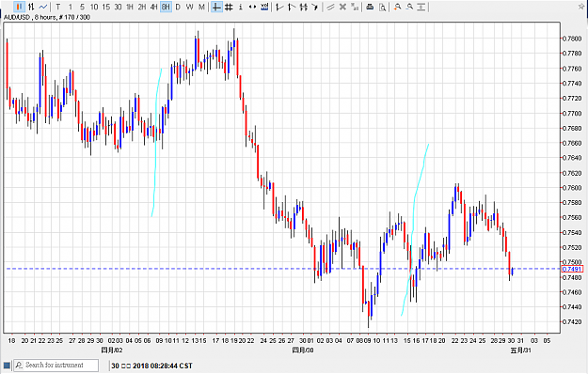Toggle the chart grid icon
Screen dimensions: 588x374
(229, 7)
